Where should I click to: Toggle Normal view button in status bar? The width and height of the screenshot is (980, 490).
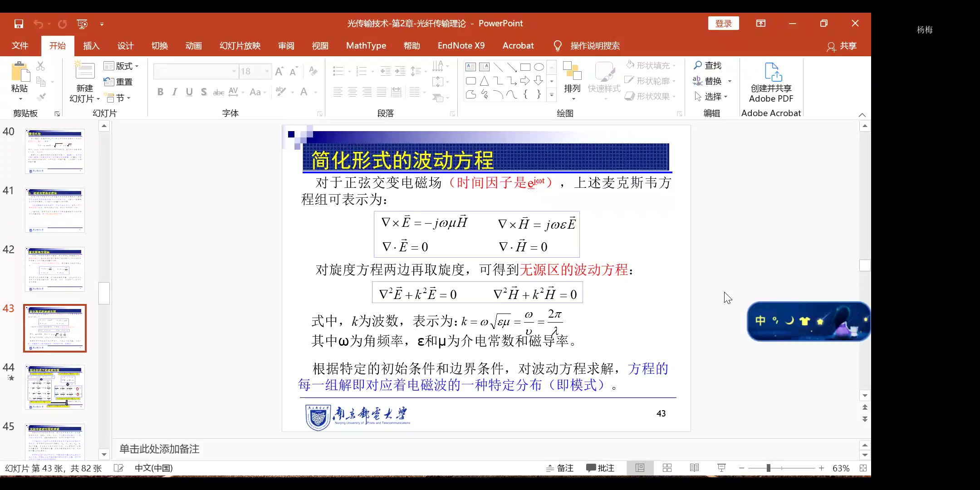(x=640, y=468)
